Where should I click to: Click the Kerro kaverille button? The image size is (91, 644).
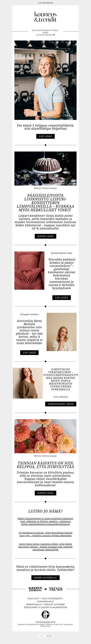45,578
